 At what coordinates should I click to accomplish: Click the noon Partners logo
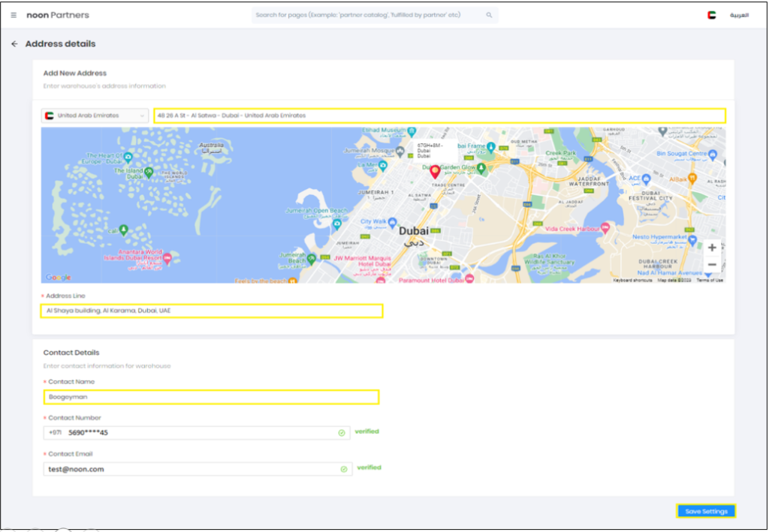[58, 15]
